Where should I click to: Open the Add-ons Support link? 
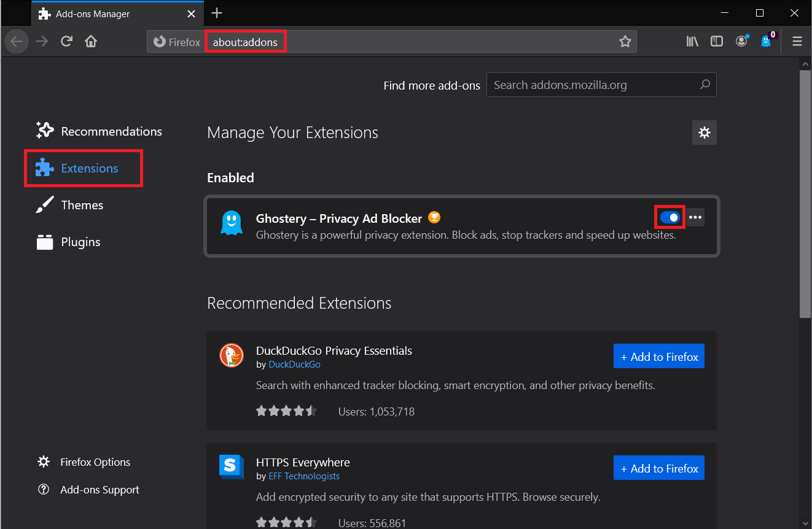[x=88, y=490]
